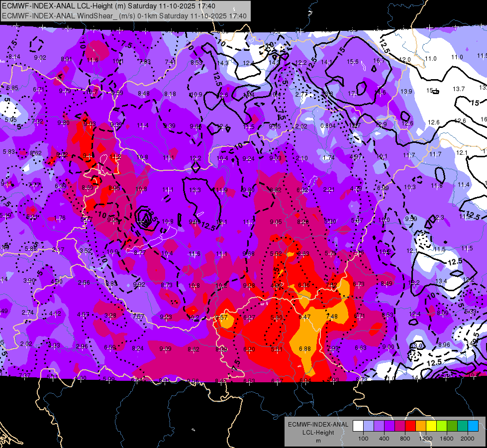Select the red color swatch in legend
Viewport: 487px width, 448px height.
pyautogui.click(x=410, y=426)
